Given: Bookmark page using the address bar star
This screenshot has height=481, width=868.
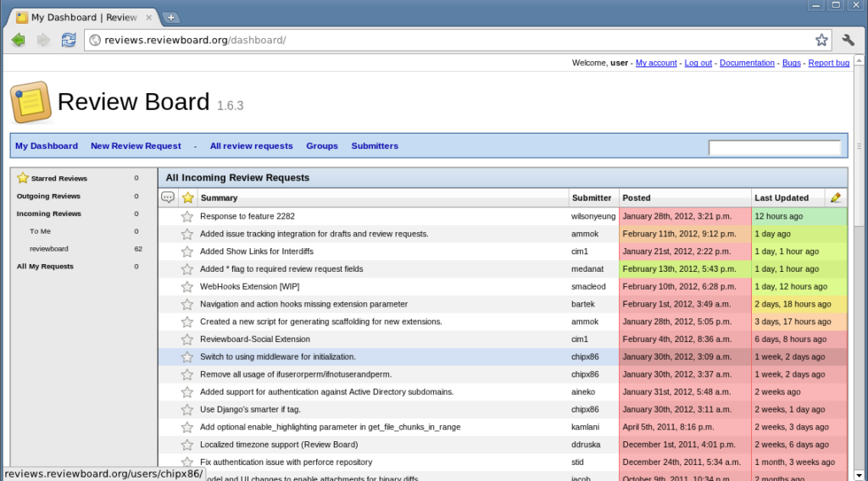Looking at the screenshot, I should 821,40.
